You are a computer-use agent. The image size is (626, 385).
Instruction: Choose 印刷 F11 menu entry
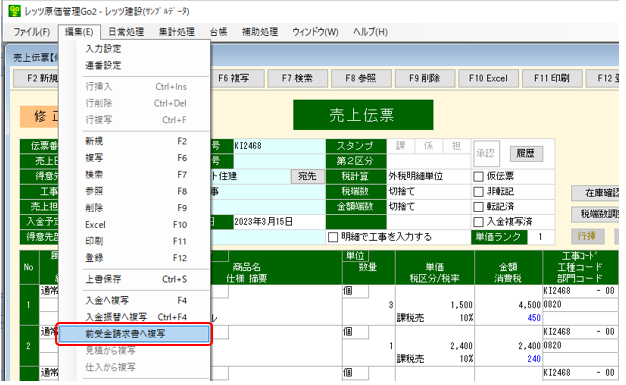pos(135,241)
